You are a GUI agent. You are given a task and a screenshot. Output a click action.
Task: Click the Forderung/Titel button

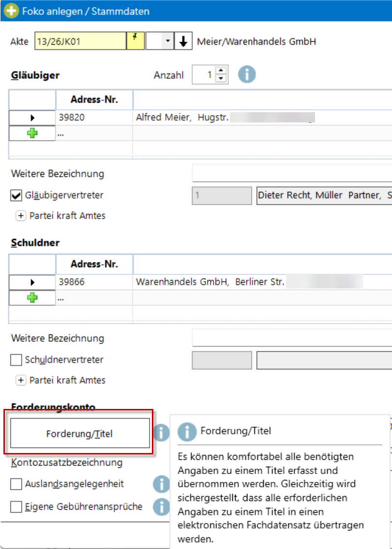tap(79, 433)
